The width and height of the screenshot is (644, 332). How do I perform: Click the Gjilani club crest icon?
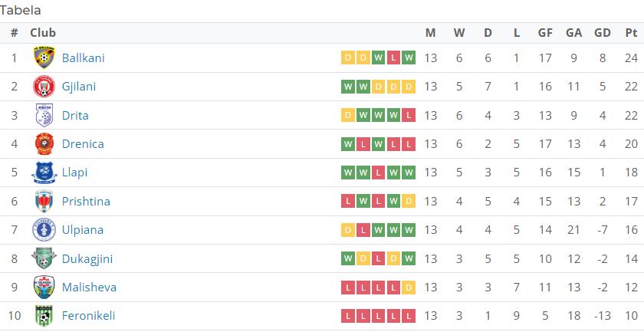(x=44, y=87)
